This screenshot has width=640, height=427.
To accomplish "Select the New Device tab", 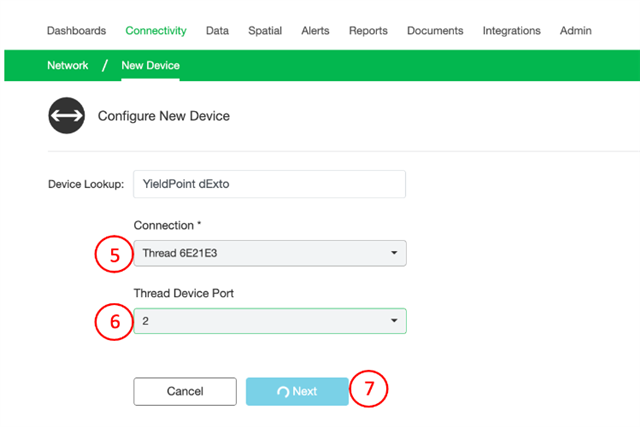I will (150, 65).
